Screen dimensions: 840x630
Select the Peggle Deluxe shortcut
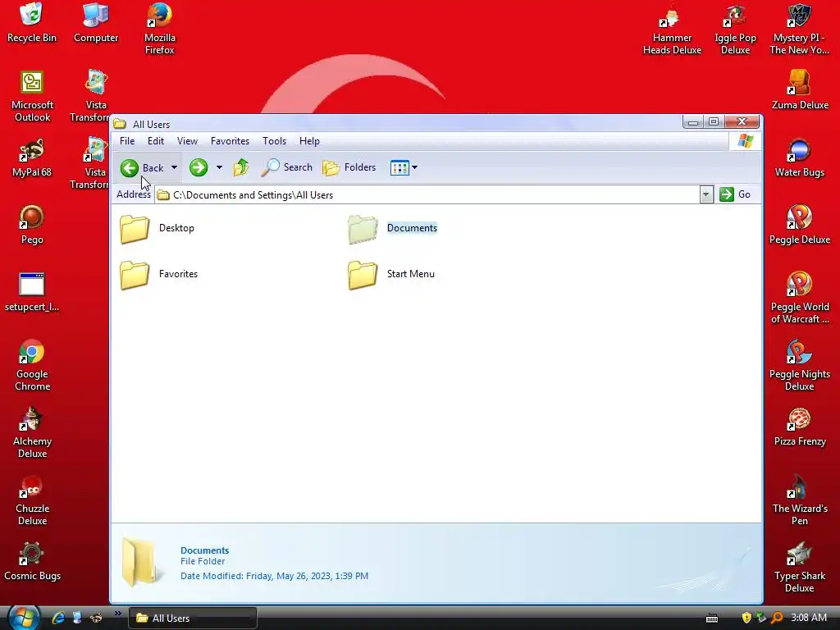(799, 225)
